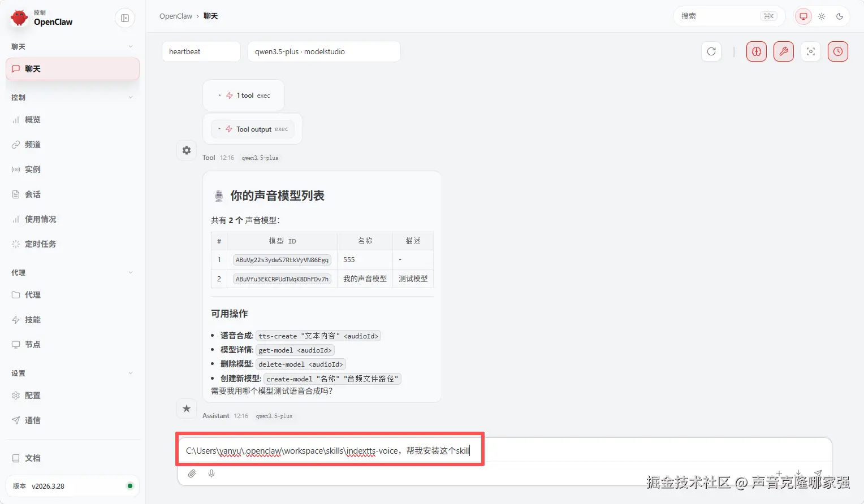Expand the Tool output exec block
The height and width of the screenshot is (504, 864).
click(x=253, y=129)
